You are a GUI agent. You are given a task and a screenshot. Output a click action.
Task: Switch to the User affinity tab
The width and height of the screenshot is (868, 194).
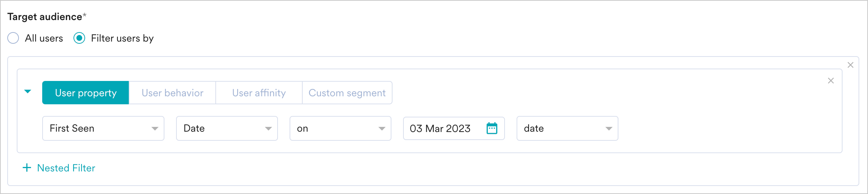[x=259, y=93]
